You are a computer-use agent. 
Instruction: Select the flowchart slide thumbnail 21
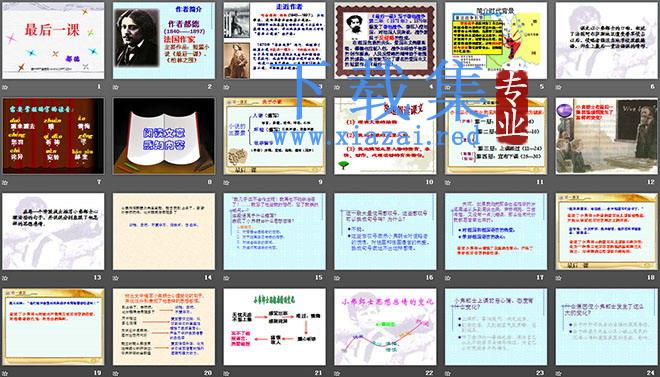pos(274,327)
